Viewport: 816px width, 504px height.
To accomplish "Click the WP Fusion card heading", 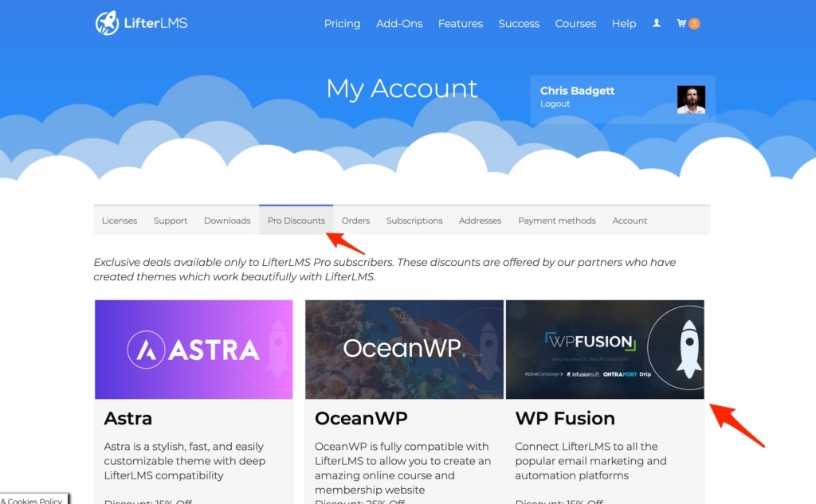I will pos(565,418).
